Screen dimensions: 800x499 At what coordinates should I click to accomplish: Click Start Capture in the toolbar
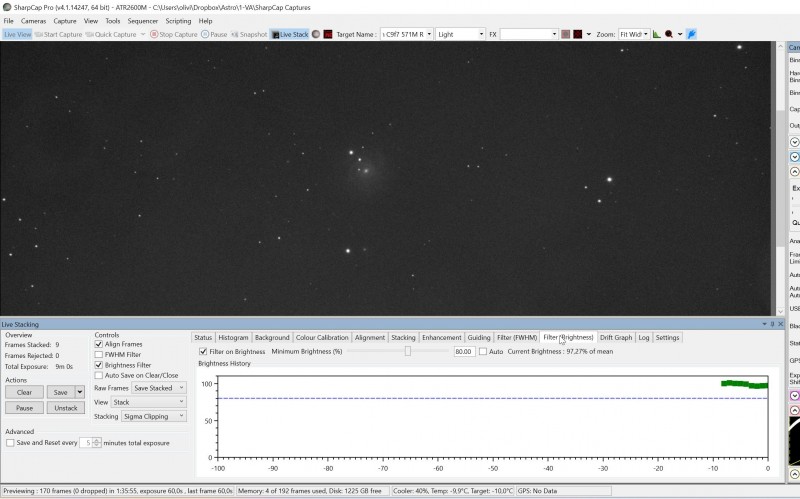58,34
